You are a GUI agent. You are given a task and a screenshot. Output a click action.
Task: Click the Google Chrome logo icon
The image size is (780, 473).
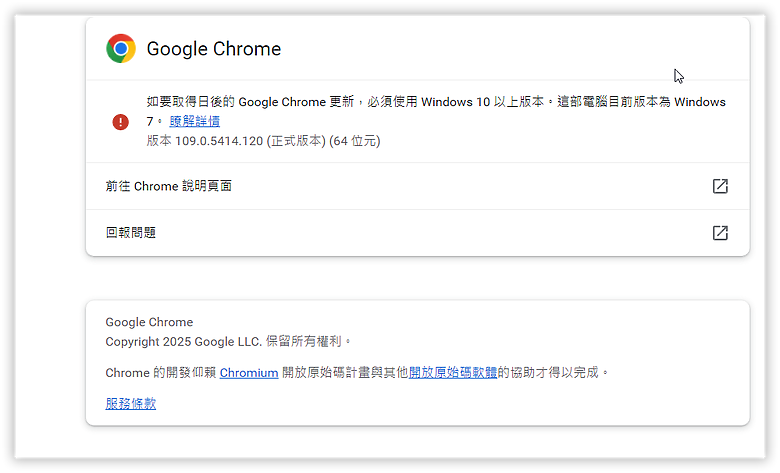(x=121, y=48)
